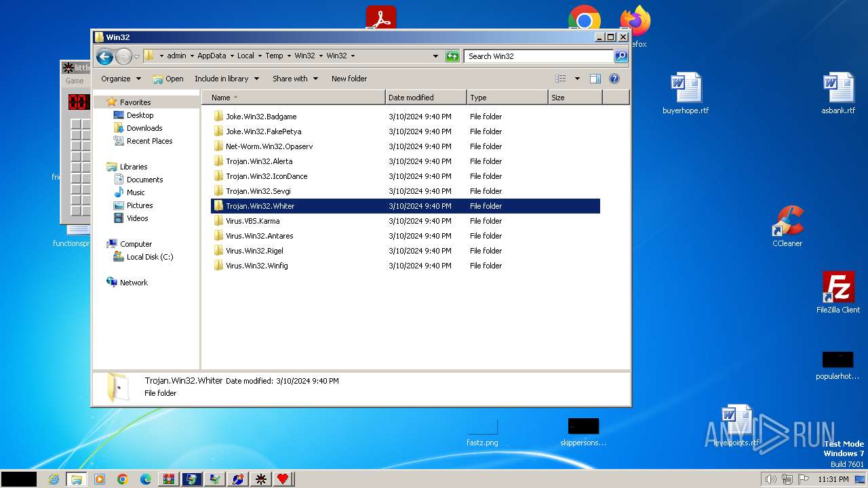Image resolution: width=868 pixels, height=488 pixels.
Task: Select the buyerhope.rtf desktop file
Action: click(x=686, y=94)
